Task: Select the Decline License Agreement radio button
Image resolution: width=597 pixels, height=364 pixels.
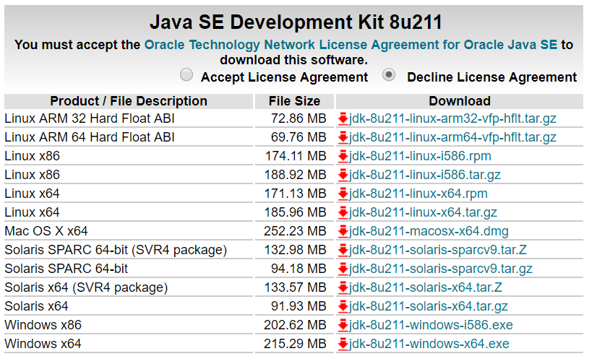Action: (x=389, y=74)
